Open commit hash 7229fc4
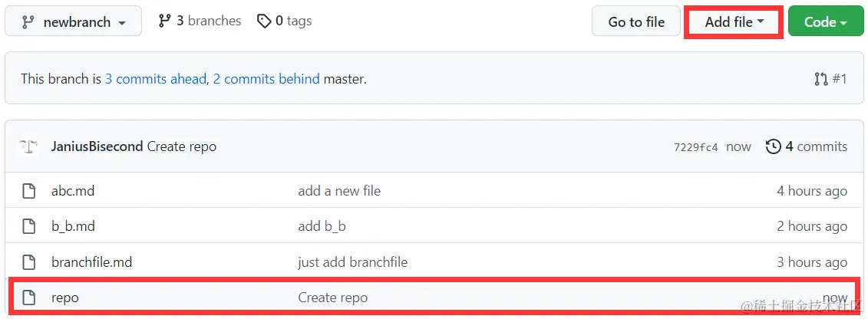 [x=696, y=147]
